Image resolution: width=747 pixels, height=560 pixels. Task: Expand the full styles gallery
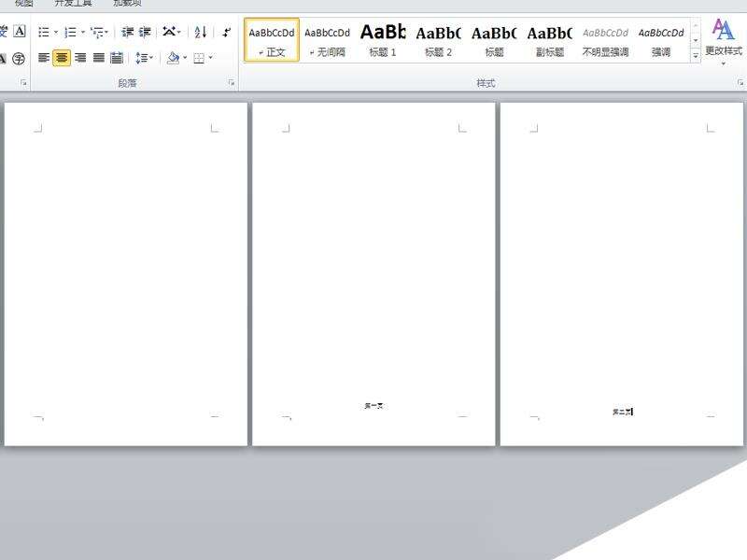[x=696, y=56]
